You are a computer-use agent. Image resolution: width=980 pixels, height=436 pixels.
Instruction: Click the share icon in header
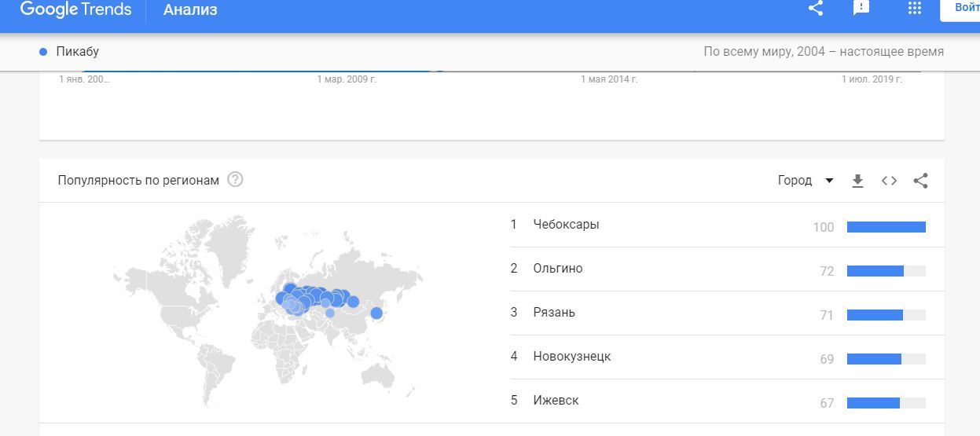point(816,9)
